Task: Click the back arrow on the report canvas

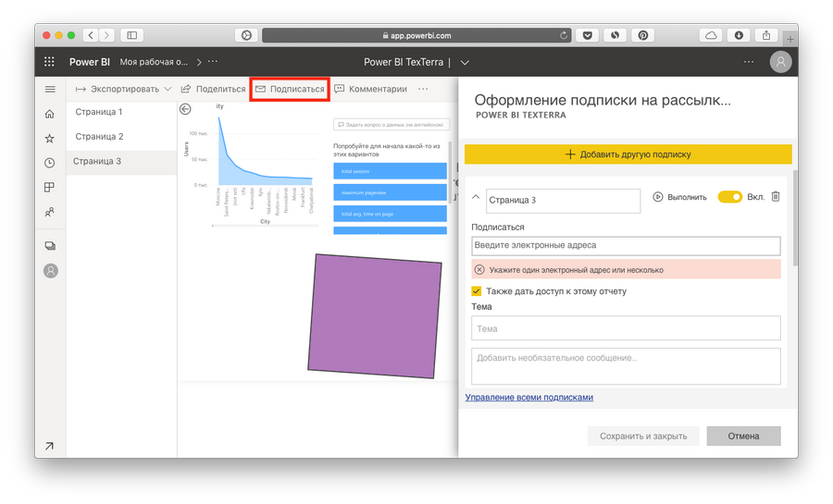Action: pyautogui.click(x=185, y=109)
